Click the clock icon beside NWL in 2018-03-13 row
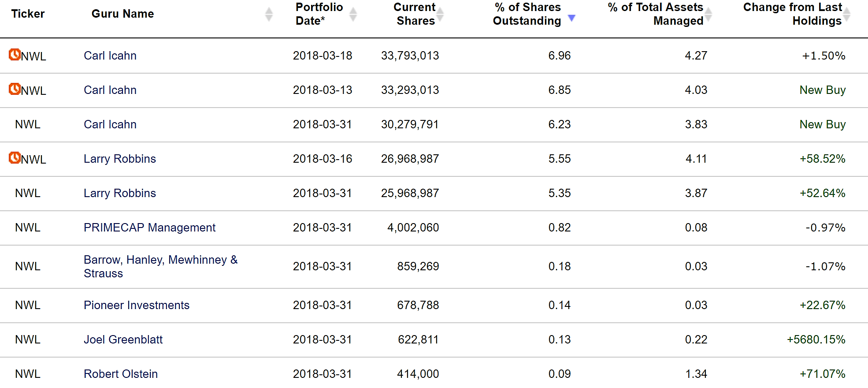The image size is (868, 388). click(15, 89)
